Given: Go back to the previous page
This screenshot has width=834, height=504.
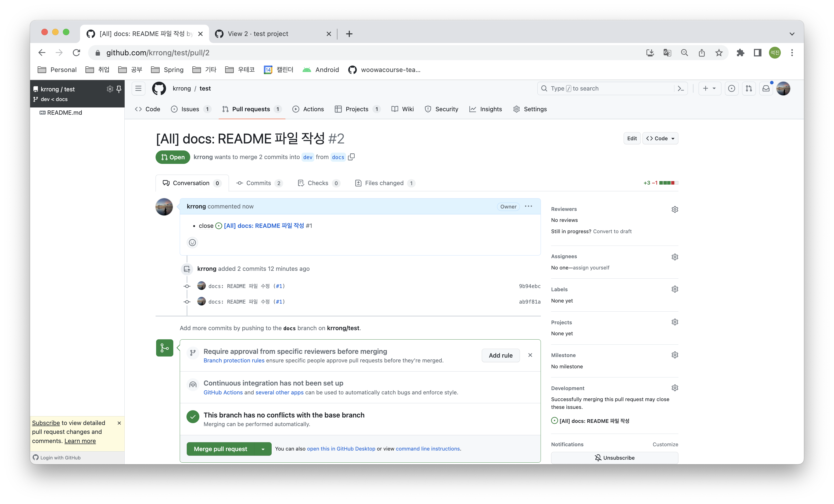Looking at the screenshot, I should tap(42, 53).
